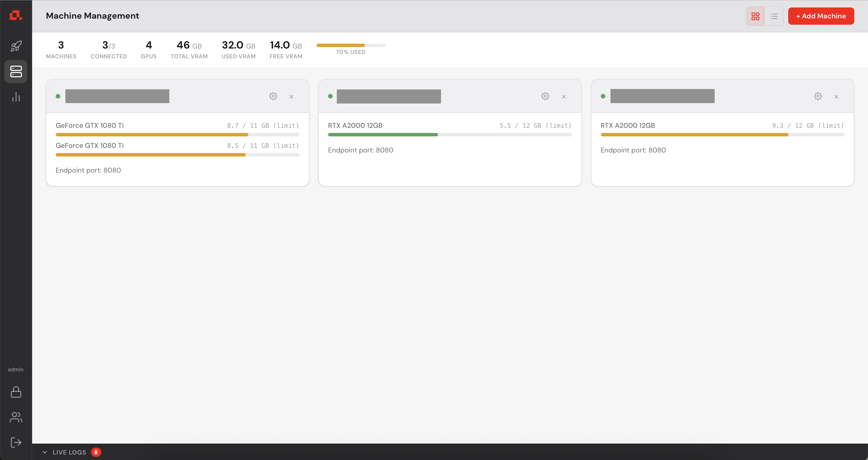Remove the GTX 1080 Ti machine card
The width and height of the screenshot is (868, 460).
click(291, 97)
